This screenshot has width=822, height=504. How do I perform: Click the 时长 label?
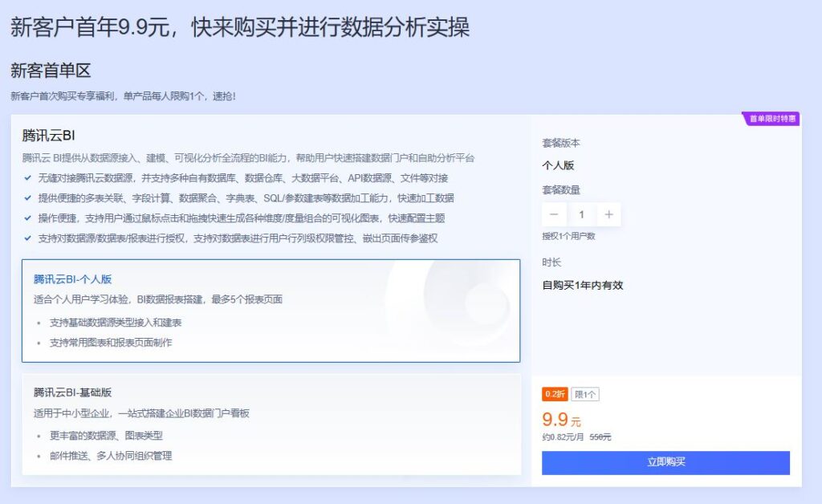[x=551, y=262]
